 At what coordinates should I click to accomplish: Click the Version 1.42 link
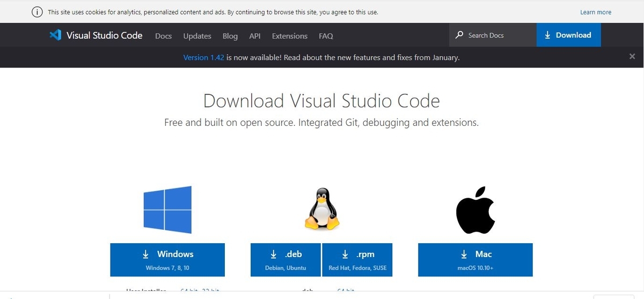[203, 57]
